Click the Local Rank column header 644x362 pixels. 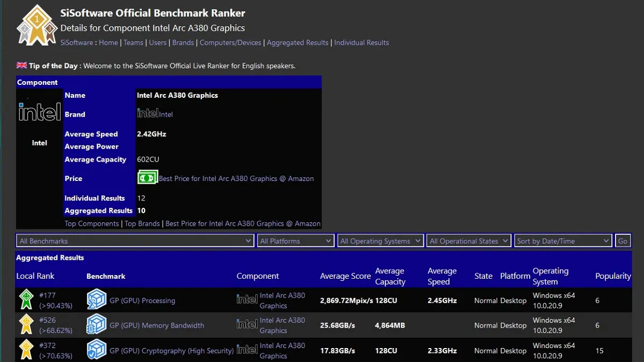click(x=35, y=276)
